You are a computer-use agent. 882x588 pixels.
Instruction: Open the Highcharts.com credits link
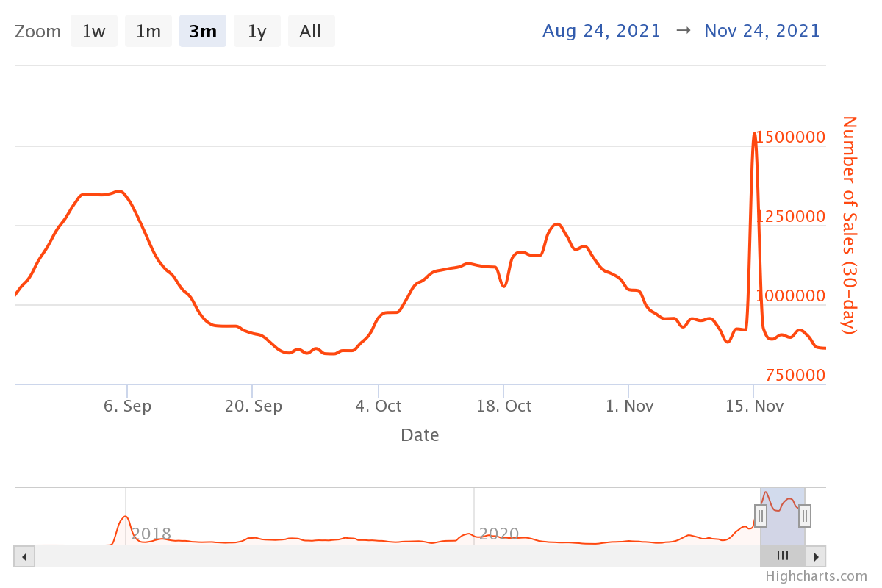(x=816, y=576)
